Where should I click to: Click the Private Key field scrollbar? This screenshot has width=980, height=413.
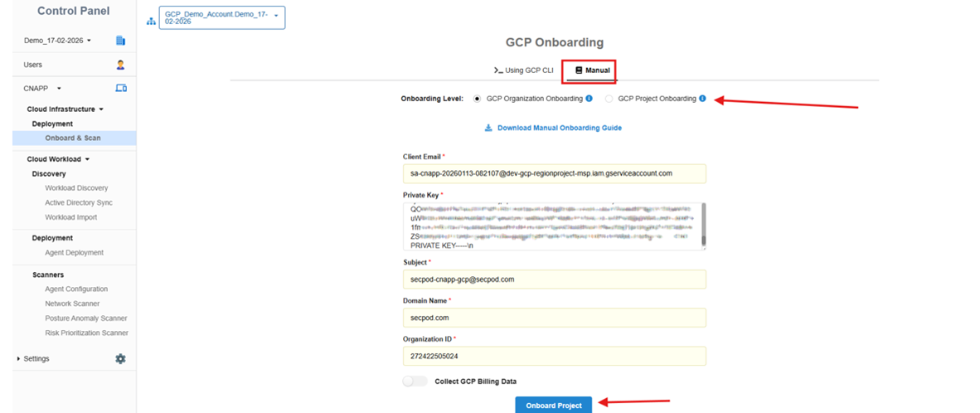click(704, 226)
